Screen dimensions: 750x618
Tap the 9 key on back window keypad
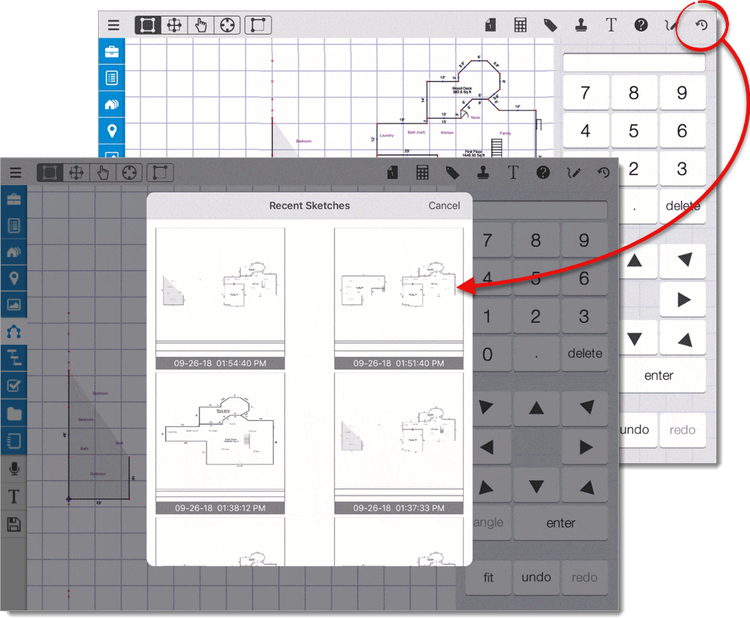coord(682,93)
